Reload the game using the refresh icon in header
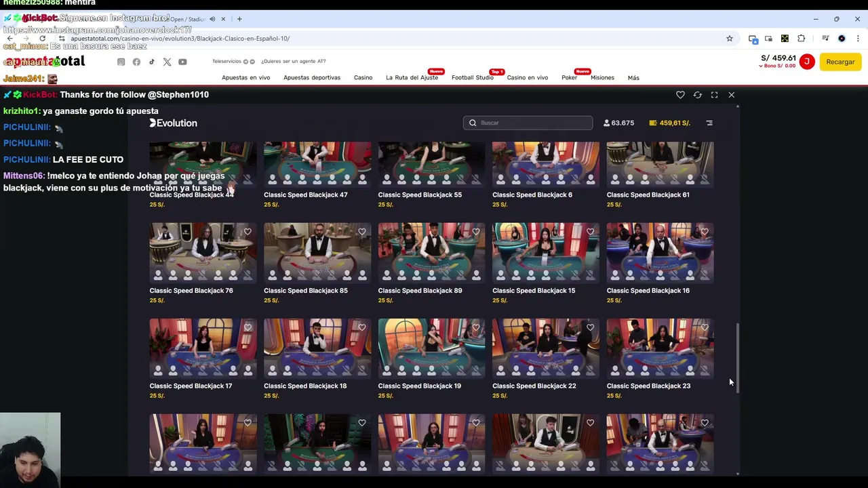The height and width of the screenshot is (488, 868). point(697,95)
